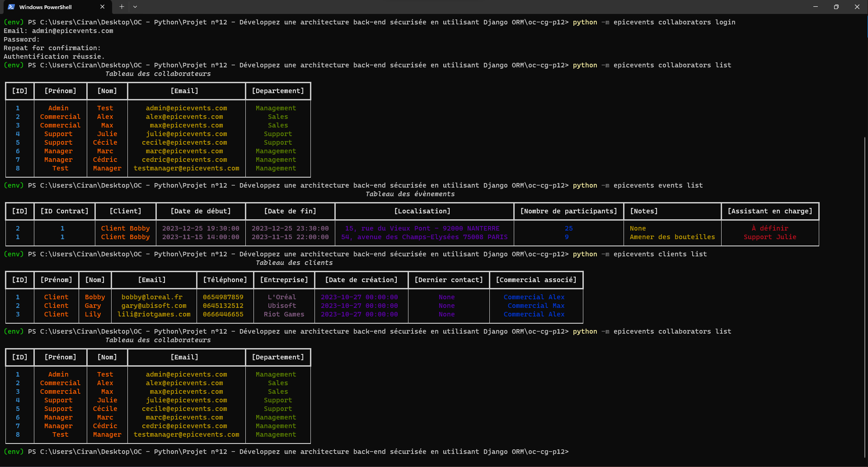Click 'epicevents events list' command text
The width and height of the screenshot is (868, 467).
tap(658, 185)
